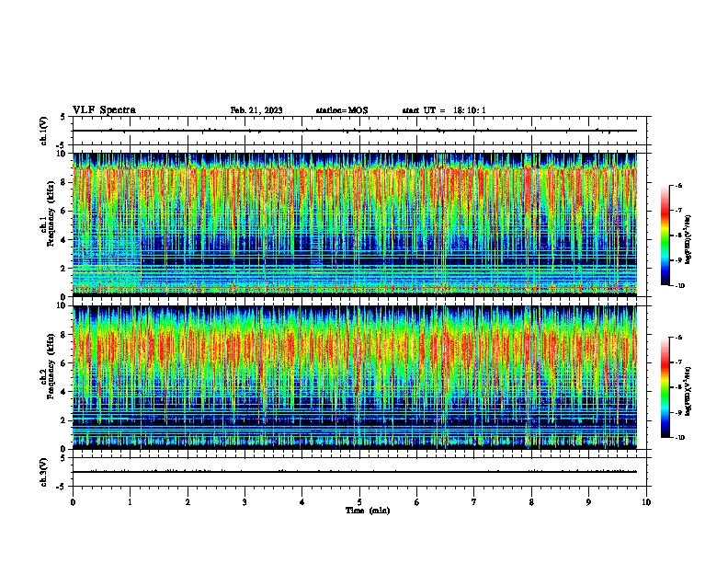
Task: Click the ch.1 voltage waveform trace
Action: point(355,131)
